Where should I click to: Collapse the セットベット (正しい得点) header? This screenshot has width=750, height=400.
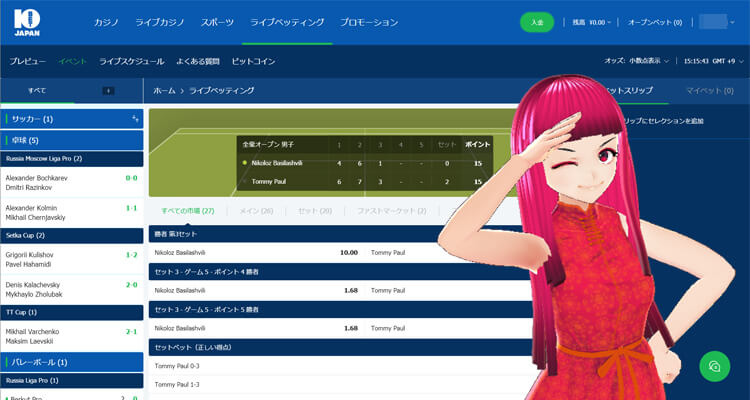click(340, 347)
